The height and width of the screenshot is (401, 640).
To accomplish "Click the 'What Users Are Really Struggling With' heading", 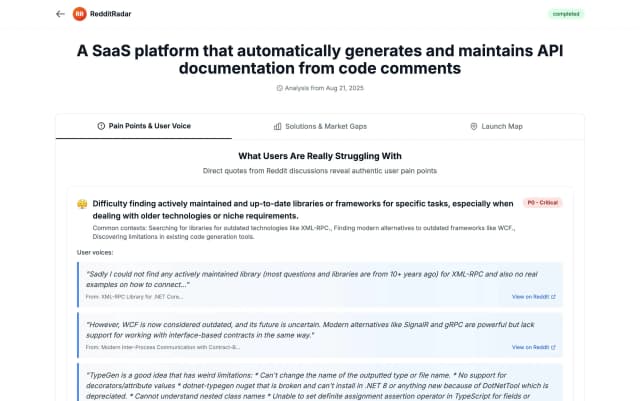I will point(320,156).
